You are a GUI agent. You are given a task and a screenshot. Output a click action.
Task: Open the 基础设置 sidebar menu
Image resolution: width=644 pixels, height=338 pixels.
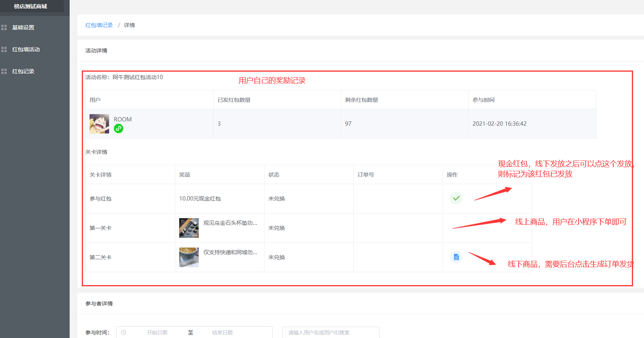pyautogui.click(x=23, y=27)
